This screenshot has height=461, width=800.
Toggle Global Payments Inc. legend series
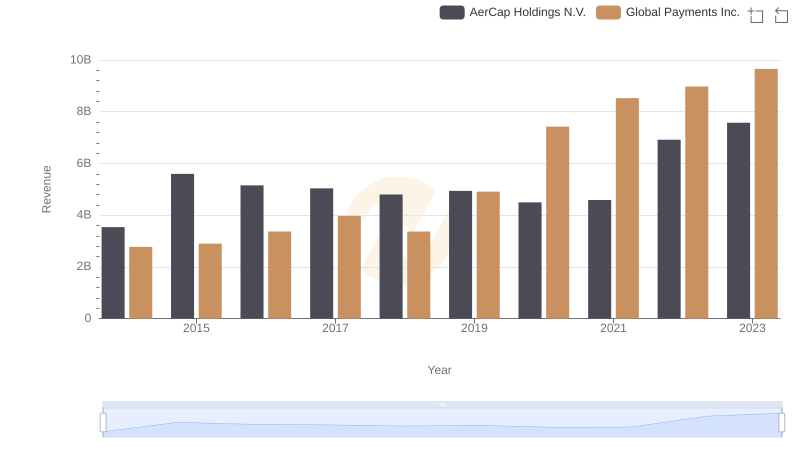(668, 12)
